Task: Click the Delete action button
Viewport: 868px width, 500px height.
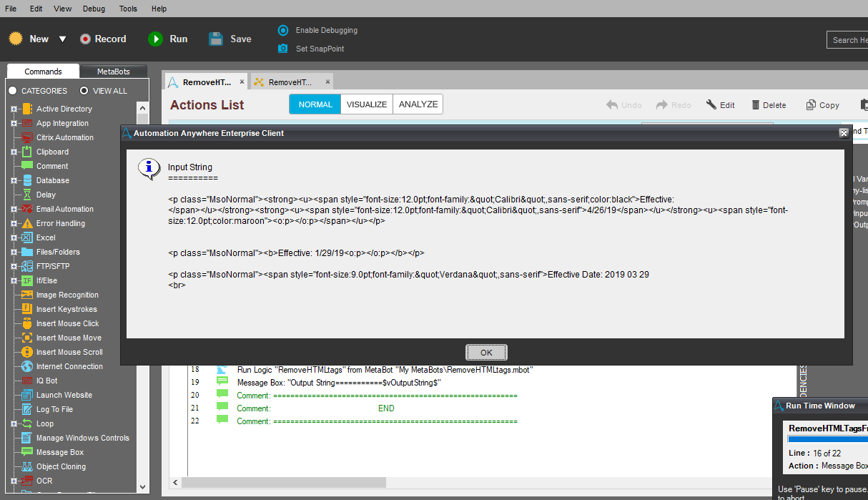Action: click(x=769, y=105)
